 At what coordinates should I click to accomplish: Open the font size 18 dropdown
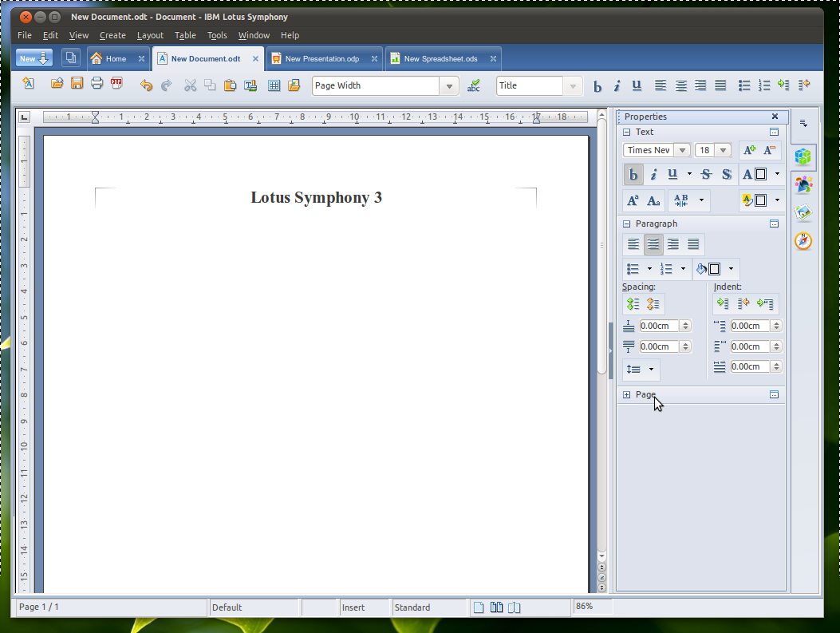[x=723, y=151]
